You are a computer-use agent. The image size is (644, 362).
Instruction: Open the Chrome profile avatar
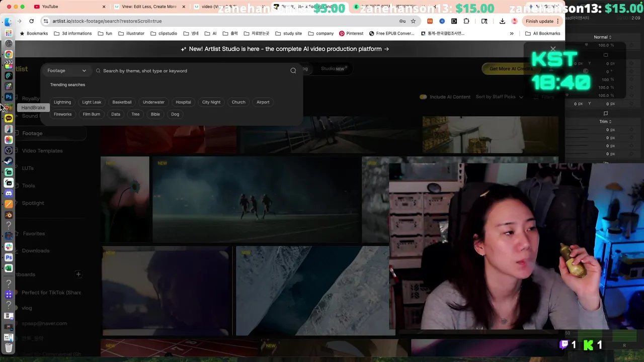pyautogui.click(x=514, y=21)
